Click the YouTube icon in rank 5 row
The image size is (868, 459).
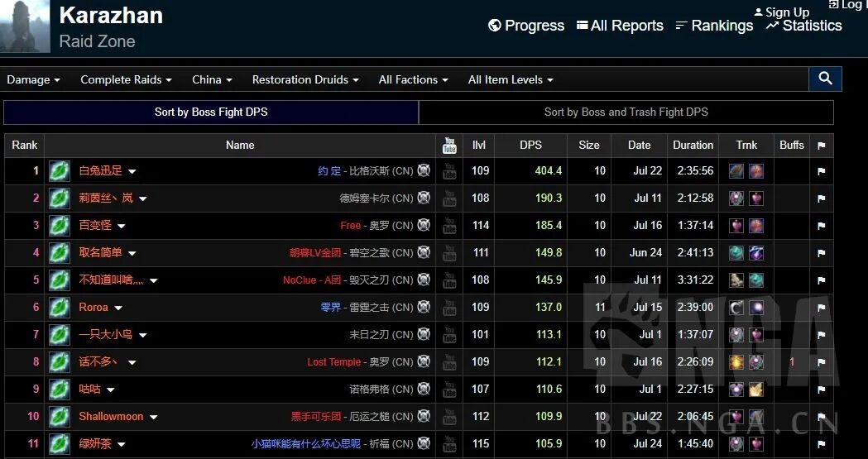[449, 280]
